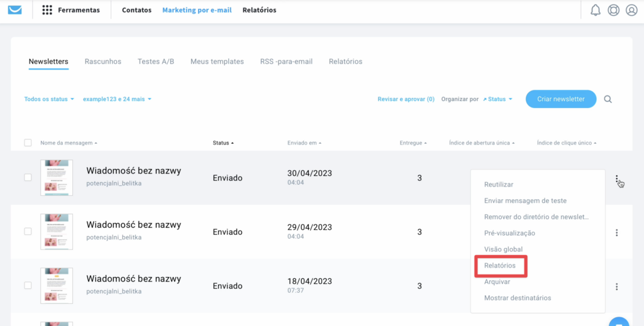The image size is (644, 326).
Task: Click the Criar newsletter button
Action: (x=561, y=99)
